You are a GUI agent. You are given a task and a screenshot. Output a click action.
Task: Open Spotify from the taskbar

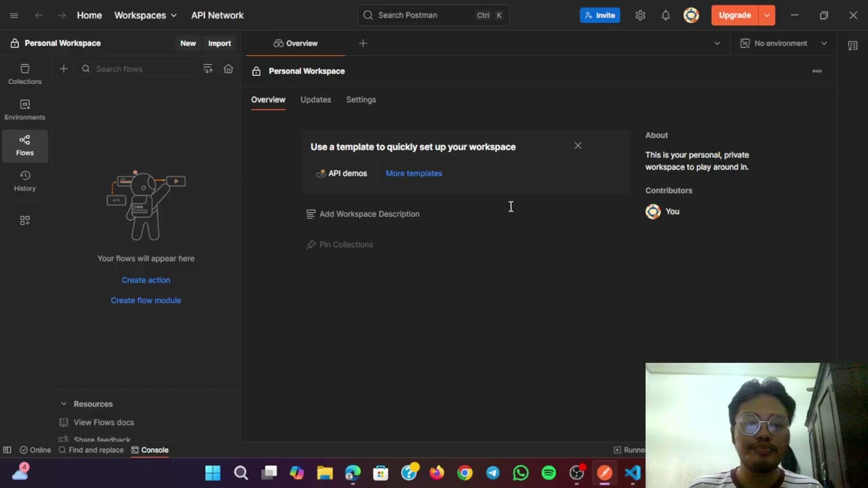point(549,472)
